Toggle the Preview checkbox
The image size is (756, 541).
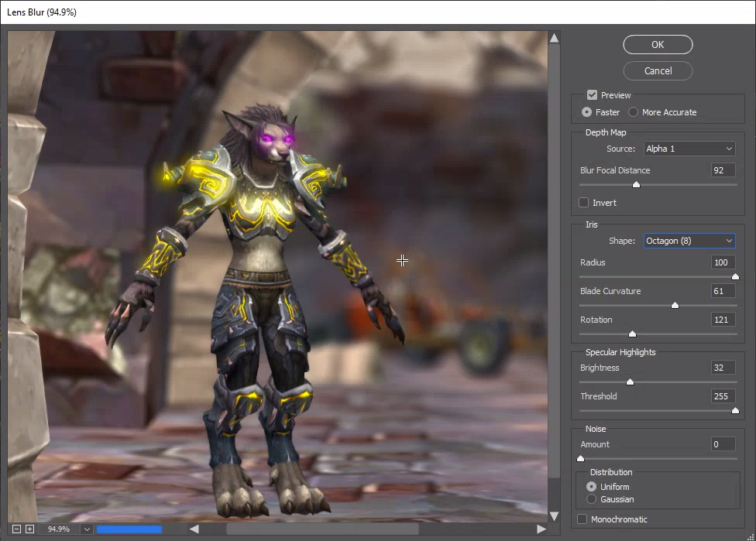pos(592,95)
